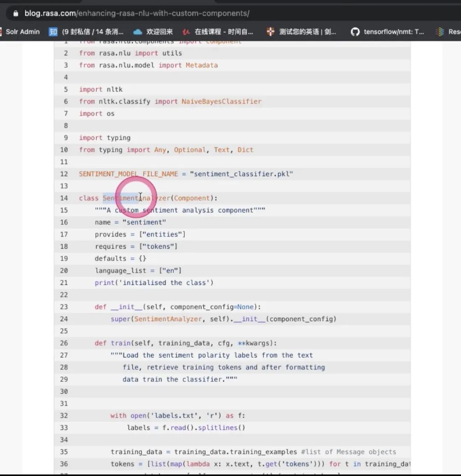Click line number 30 in the gutter

tap(64, 391)
